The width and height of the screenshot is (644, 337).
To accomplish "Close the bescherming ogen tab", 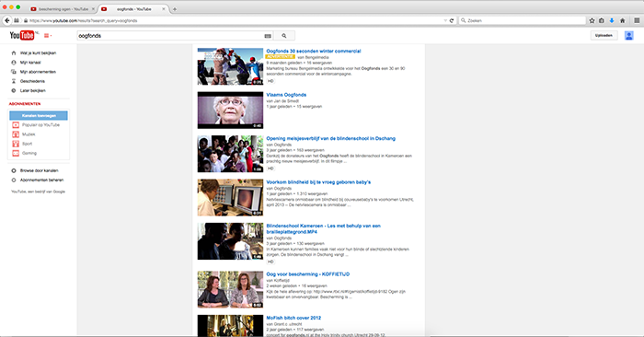I will coord(93,9).
